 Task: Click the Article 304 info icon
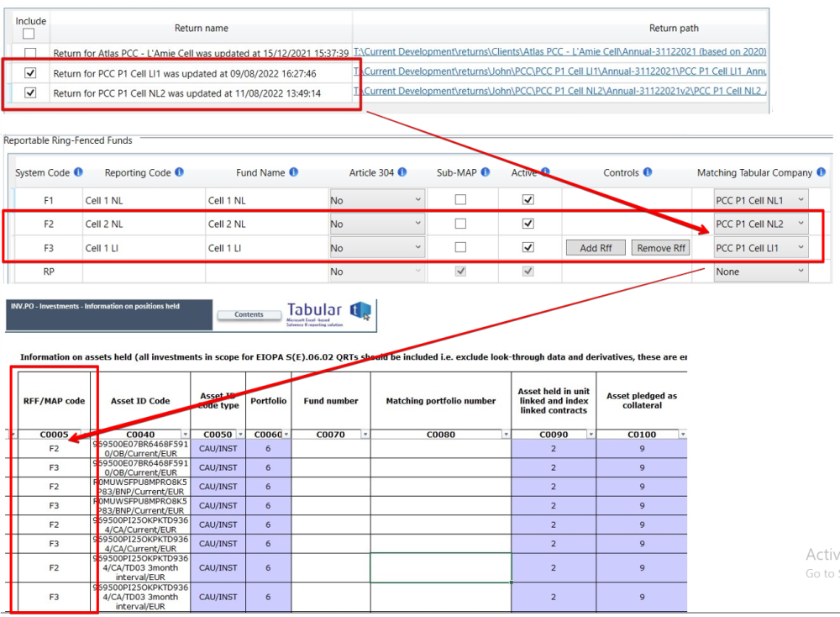tap(401, 171)
